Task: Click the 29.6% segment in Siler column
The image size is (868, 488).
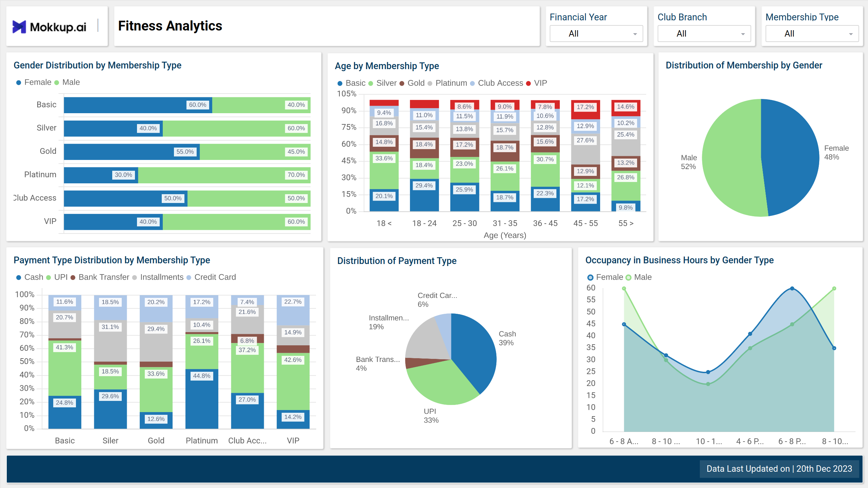Action: click(x=111, y=409)
